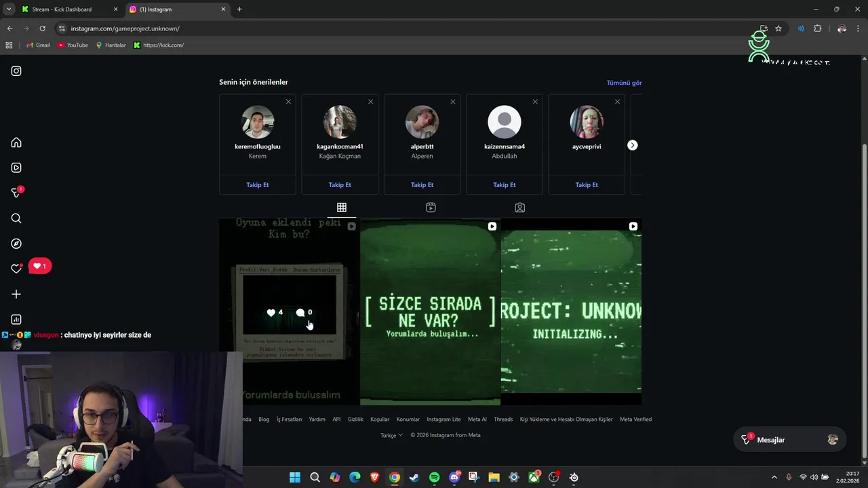The height and width of the screenshot is (488, 868).
Task: Open the Windows Start menu
Action: (295, 477)
